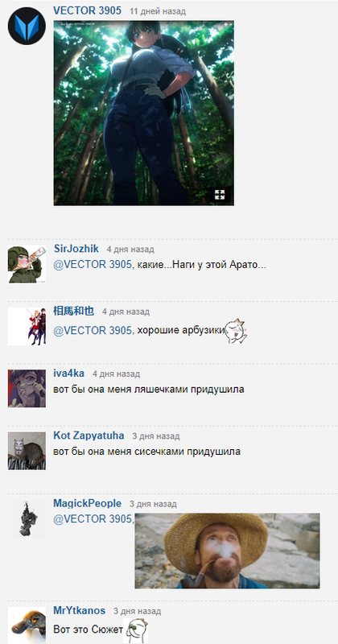Click SirJozhik's tank helmet avatar
Screen dimensions: 338x644
pyautogui.click(x=27, y=264)
